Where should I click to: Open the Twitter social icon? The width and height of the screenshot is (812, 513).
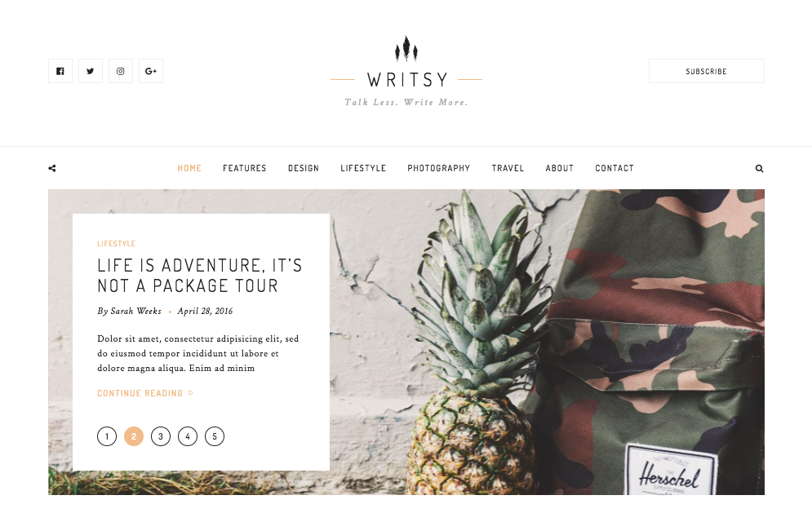point(90,71)
